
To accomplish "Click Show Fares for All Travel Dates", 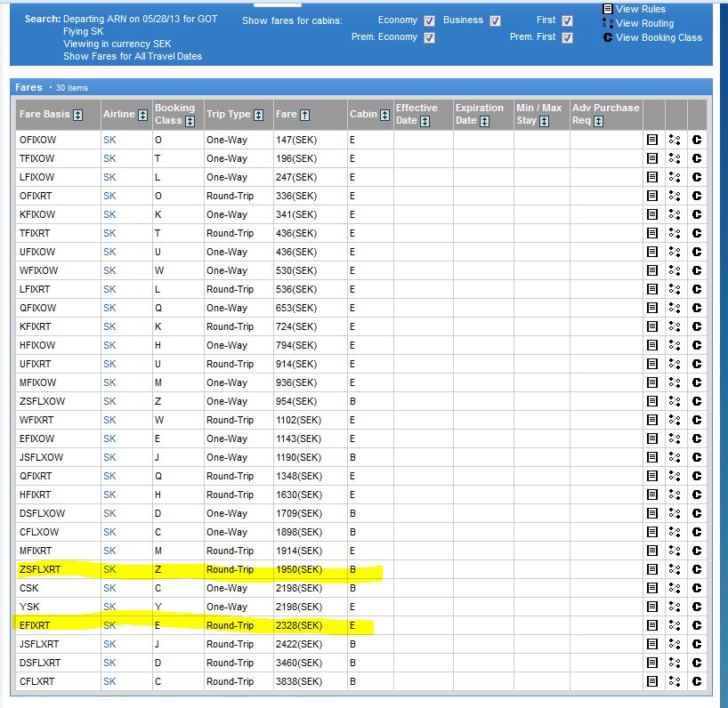I will (x=133, y=56).
